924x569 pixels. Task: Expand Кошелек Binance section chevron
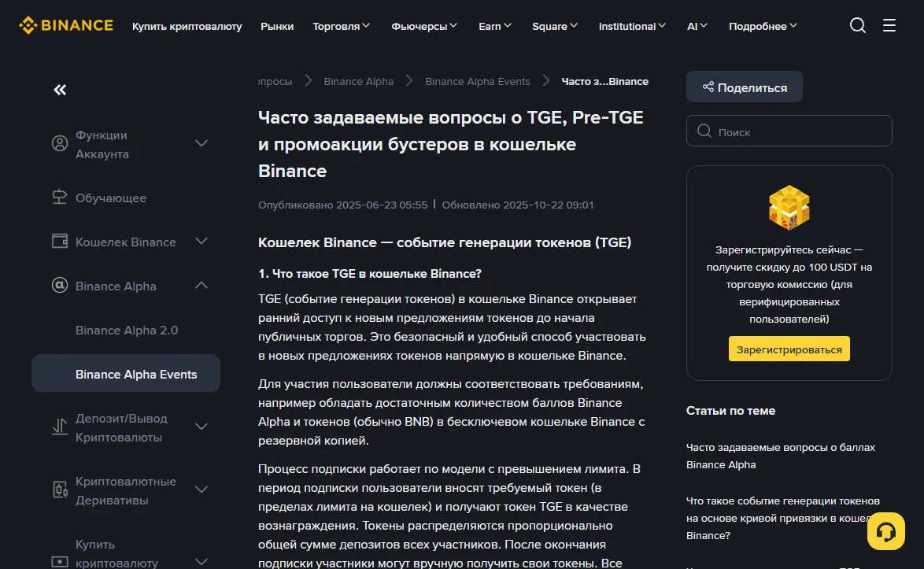[x=201, y=241]
